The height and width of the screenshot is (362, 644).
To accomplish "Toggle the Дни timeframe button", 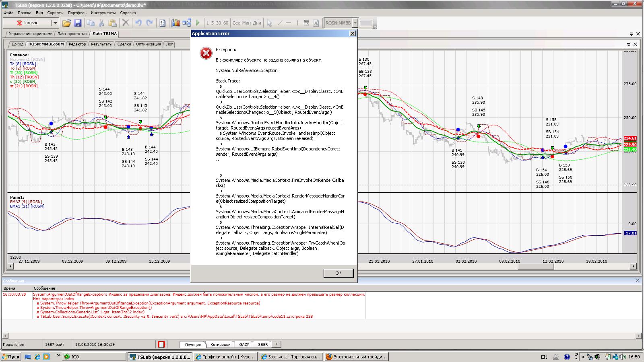I will click(x=257, y=23).
